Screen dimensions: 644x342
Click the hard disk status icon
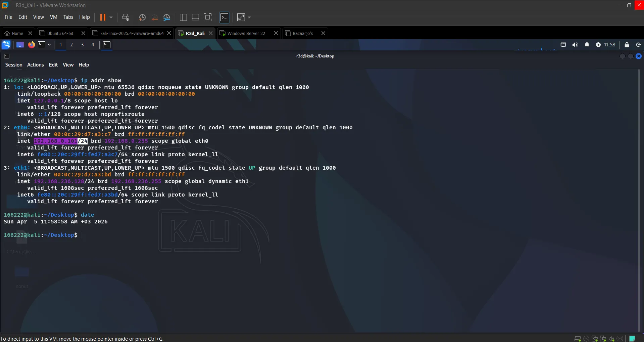tap(578, 339)
